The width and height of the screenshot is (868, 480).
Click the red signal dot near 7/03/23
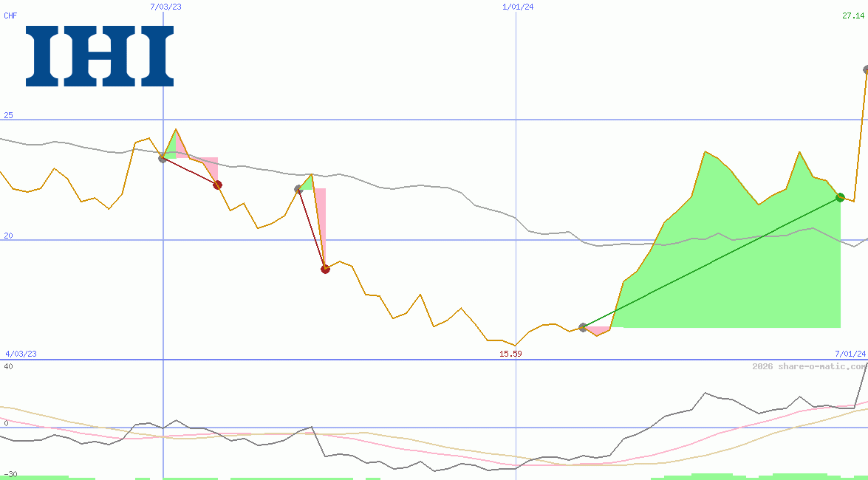click(216, 185)
